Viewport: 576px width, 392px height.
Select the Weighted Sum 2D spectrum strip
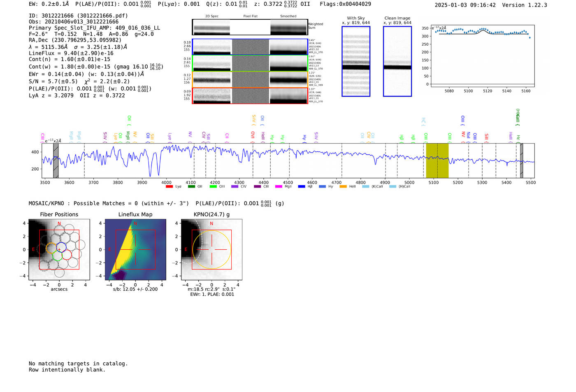250,27
